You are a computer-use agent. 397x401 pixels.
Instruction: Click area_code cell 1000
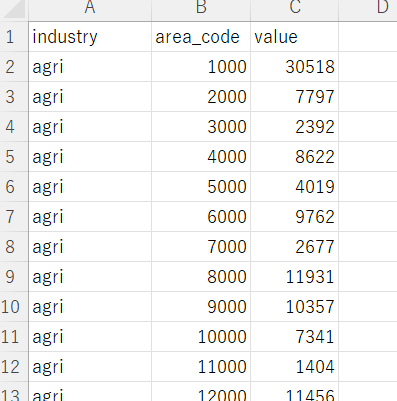tap(201, 67)
